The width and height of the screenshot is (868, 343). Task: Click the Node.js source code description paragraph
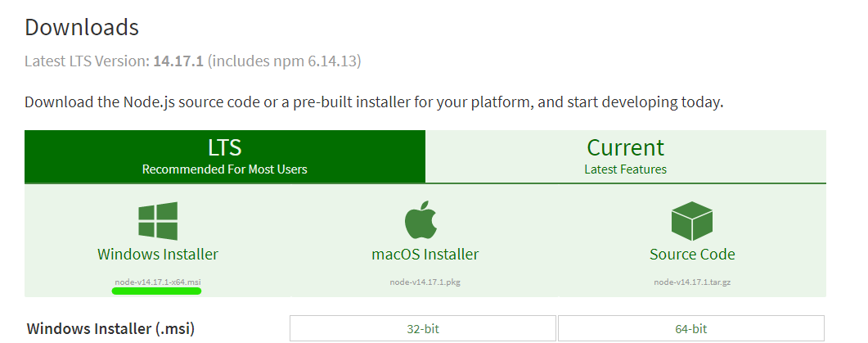374,103
